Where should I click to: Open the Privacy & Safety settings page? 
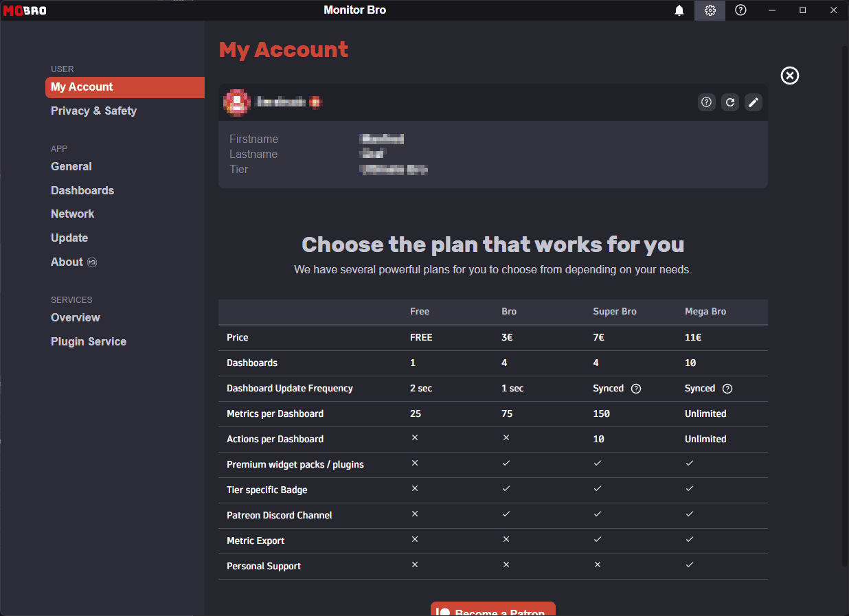coord(93,111)
